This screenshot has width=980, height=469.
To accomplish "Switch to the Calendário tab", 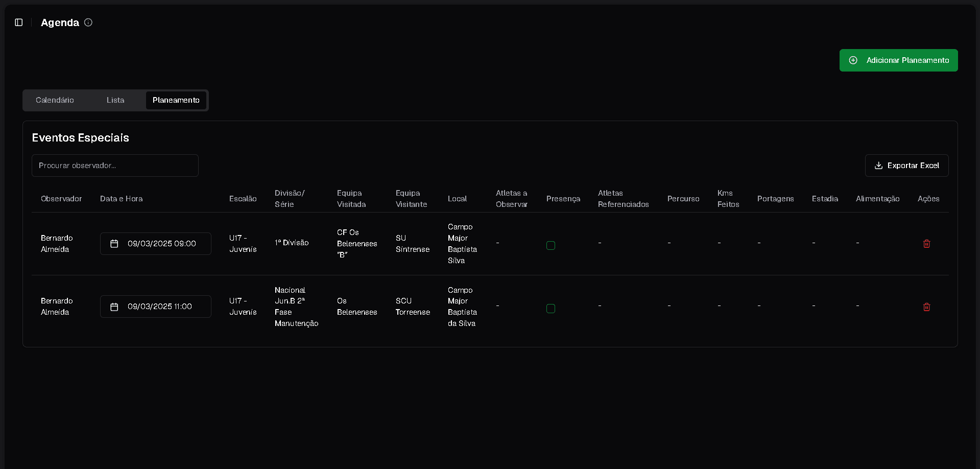I will click(x=55, y=100).
